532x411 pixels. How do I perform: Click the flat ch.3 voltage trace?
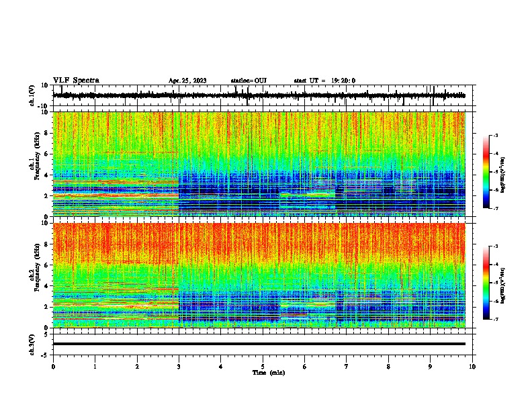[259, 344]
